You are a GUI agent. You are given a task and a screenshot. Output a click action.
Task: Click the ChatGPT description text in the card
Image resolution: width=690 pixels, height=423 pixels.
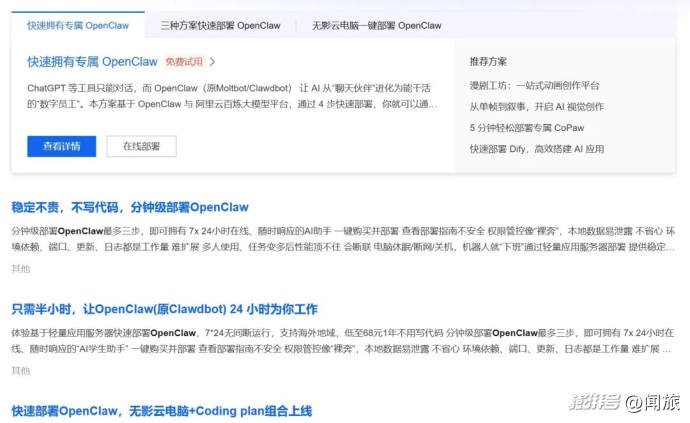pyautogui.click(x=232, y=96)
